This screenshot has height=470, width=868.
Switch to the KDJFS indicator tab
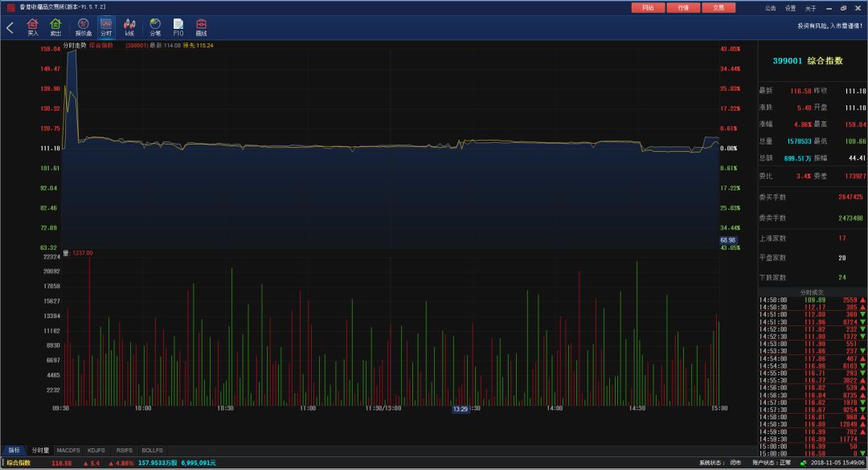(96, 450)
